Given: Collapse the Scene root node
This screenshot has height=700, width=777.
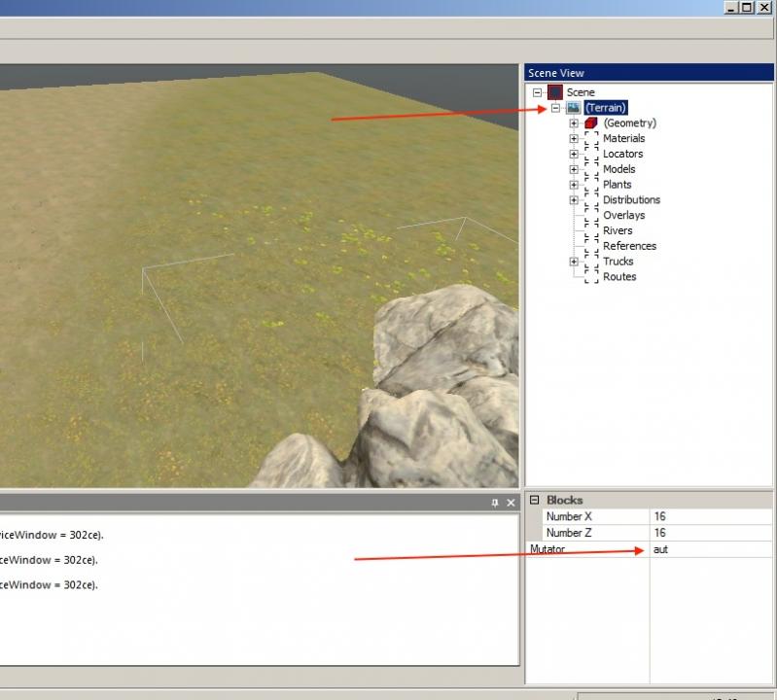Looking at the screenshot, I should click(x=537, y=92).
